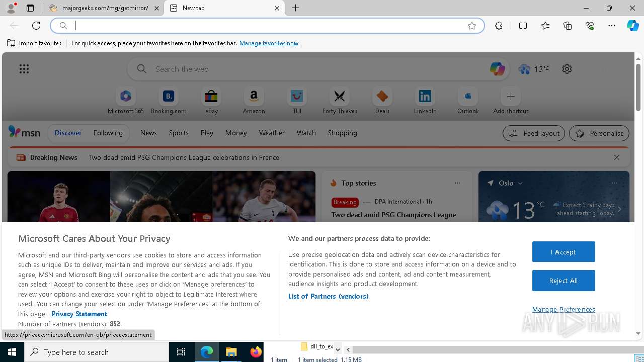This screenshot has width=644, height=362.
Task: Click the Feed layout button
Action: click(534, 133)
